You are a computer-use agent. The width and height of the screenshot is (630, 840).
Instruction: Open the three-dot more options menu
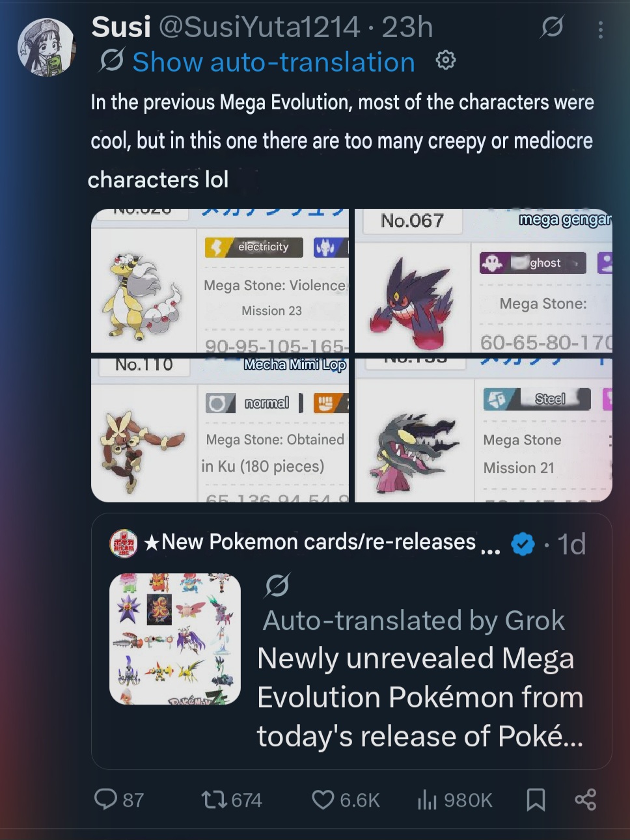coord(600,29)
